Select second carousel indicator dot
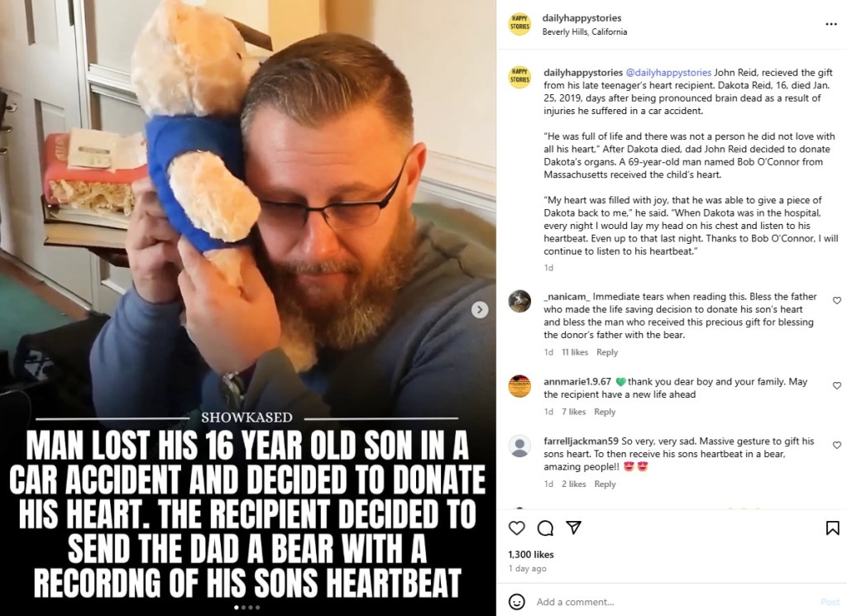This screenshot has width=847, height=616. tap(244, 608)
